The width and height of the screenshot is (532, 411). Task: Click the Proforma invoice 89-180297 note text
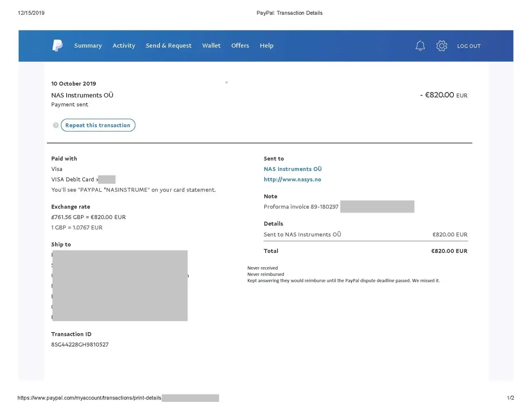coord(301,207)
